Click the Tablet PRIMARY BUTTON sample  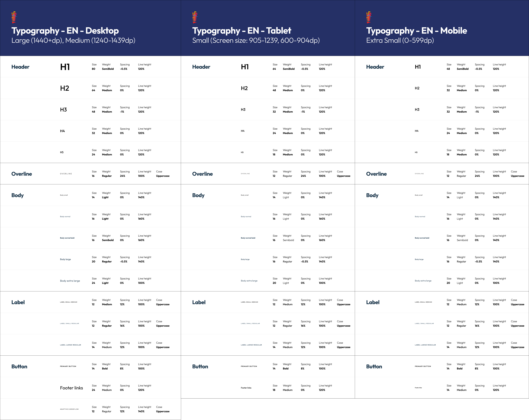[x=249, y=366]
